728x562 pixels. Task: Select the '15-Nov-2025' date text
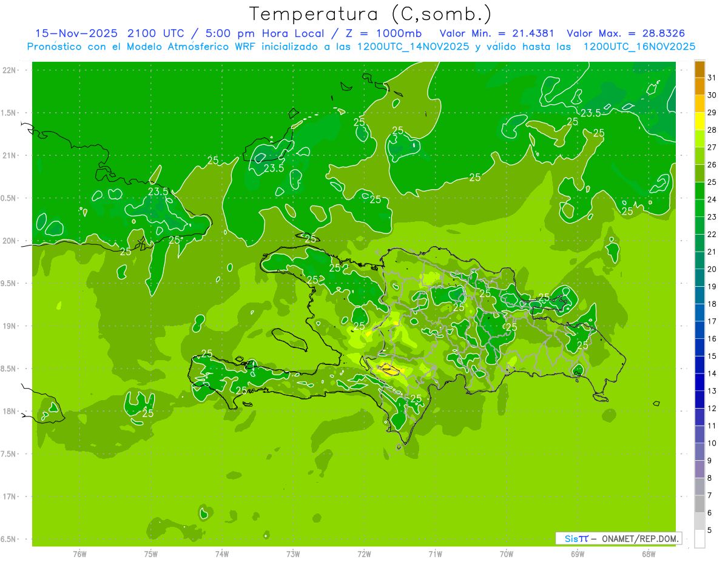tap(75, 33)
